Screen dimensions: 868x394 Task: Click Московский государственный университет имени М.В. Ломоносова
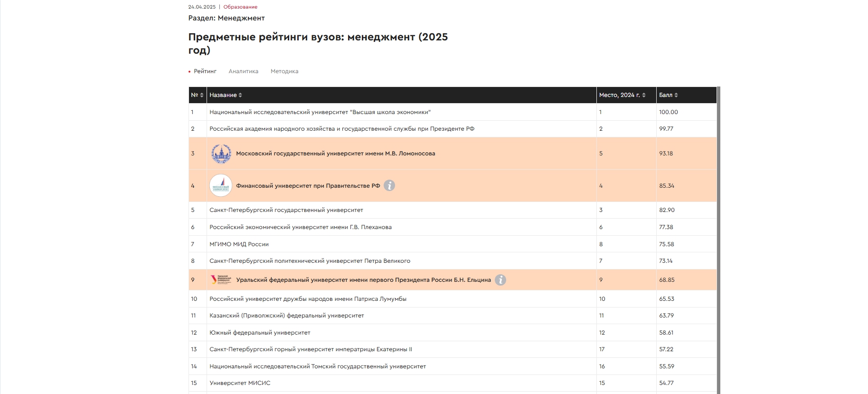[336, 154]
